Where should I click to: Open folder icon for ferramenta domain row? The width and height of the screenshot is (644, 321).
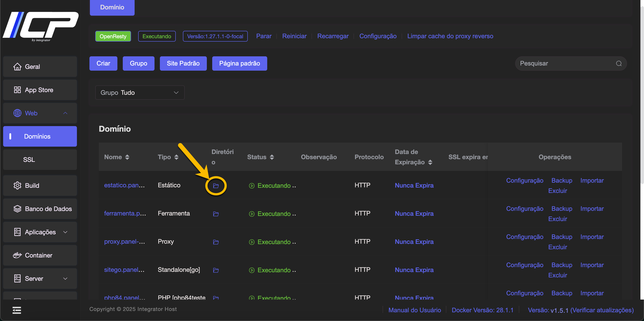coord(216,214)
